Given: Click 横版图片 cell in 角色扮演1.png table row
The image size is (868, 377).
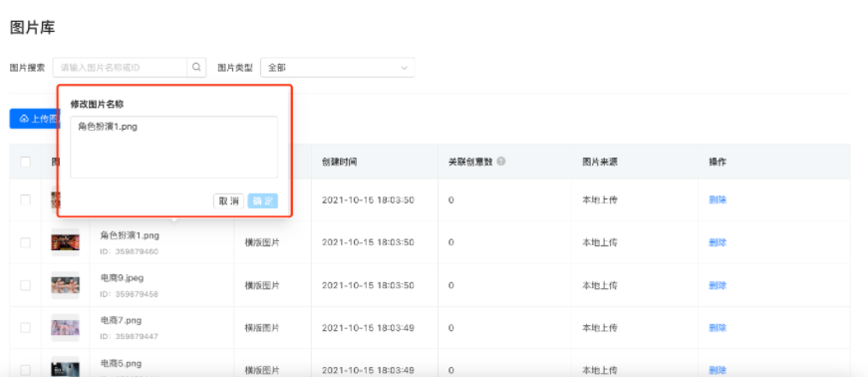Looking at the screenshot, I should pyautogui.click(x=262, y=242).
